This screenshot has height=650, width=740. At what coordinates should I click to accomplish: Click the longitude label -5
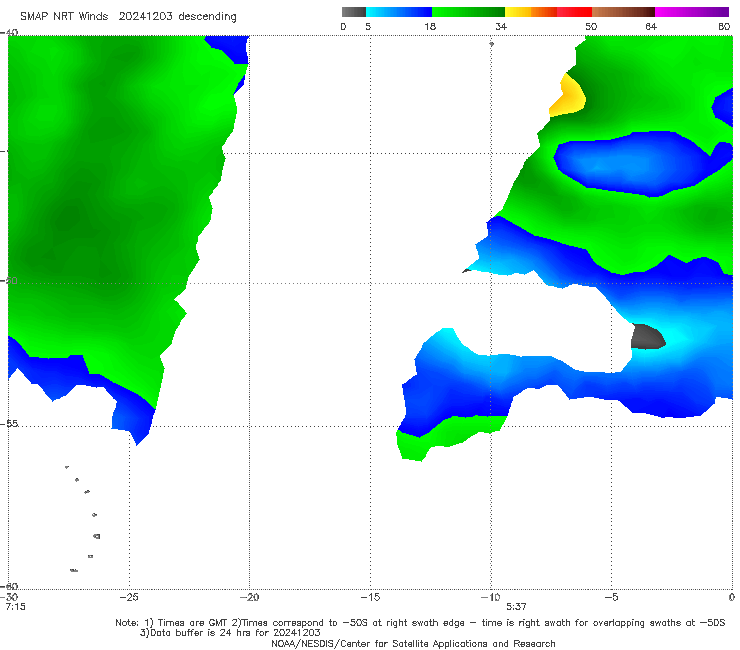(611, 597)
